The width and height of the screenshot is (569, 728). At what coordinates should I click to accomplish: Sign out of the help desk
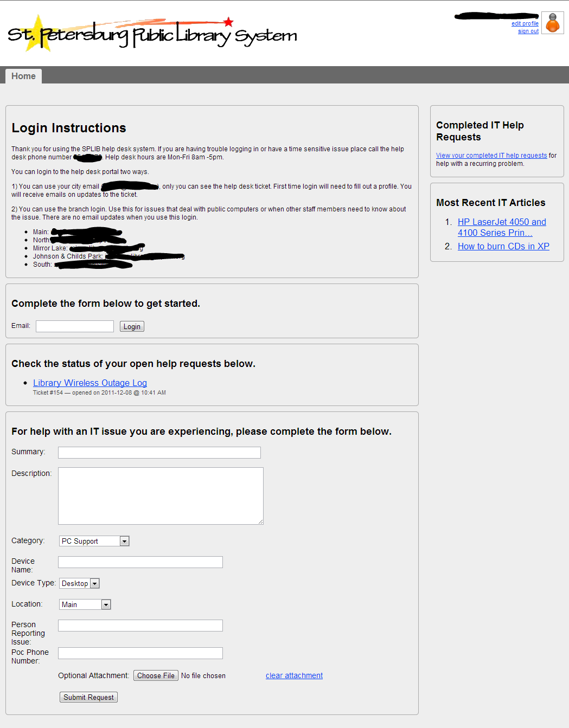click(x=528, y=31)
